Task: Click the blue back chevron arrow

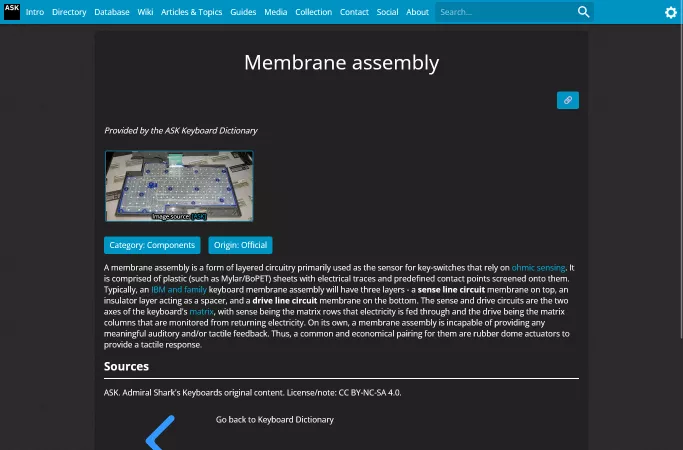Action: pyautogui.click(x=160, y=432)
